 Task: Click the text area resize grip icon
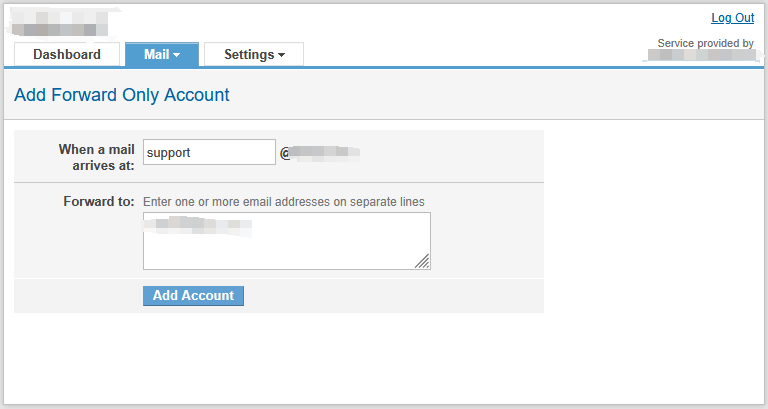pyautogui.click(x=422, y=262)
